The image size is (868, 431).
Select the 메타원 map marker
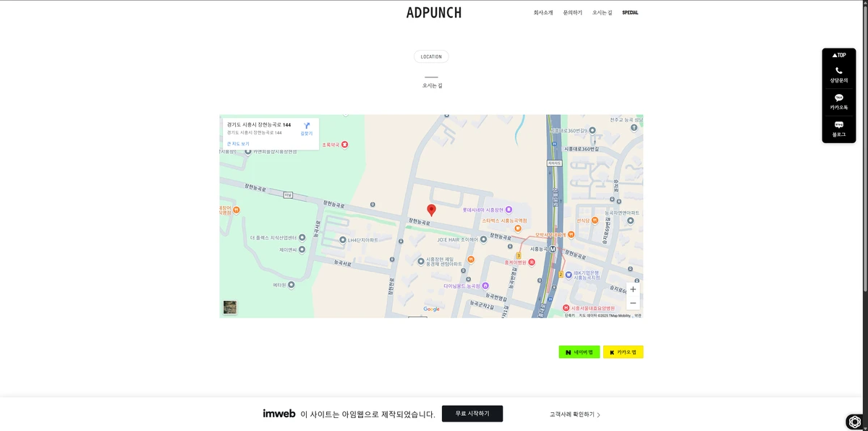[x=292, y=285]
